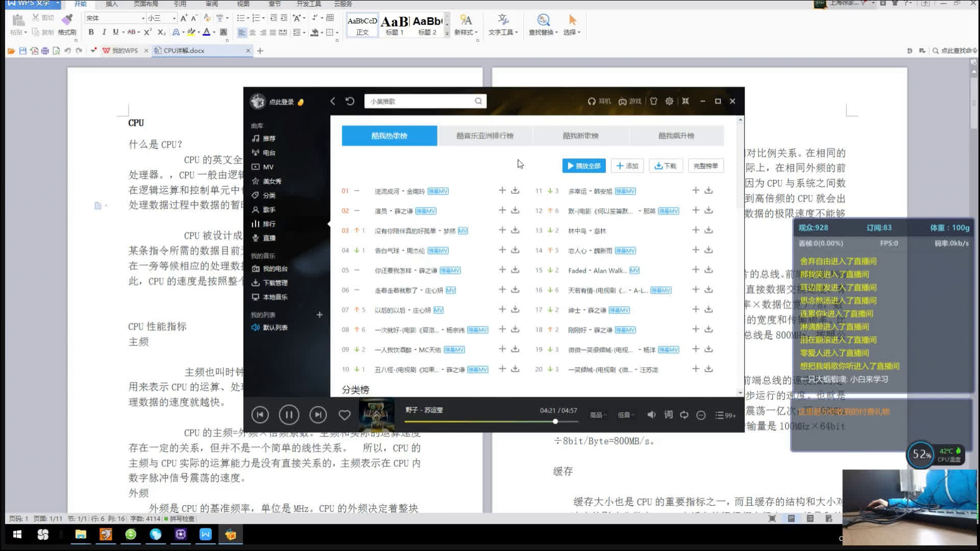Click the search magnifier in music player

pos(478,101)
